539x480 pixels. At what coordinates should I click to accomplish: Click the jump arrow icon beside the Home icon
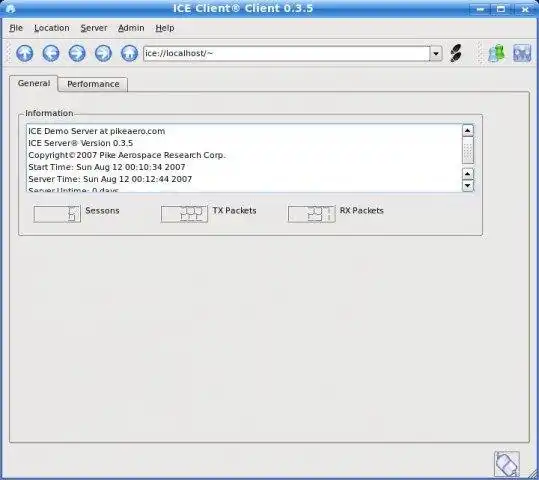click(x=103, y=54)
